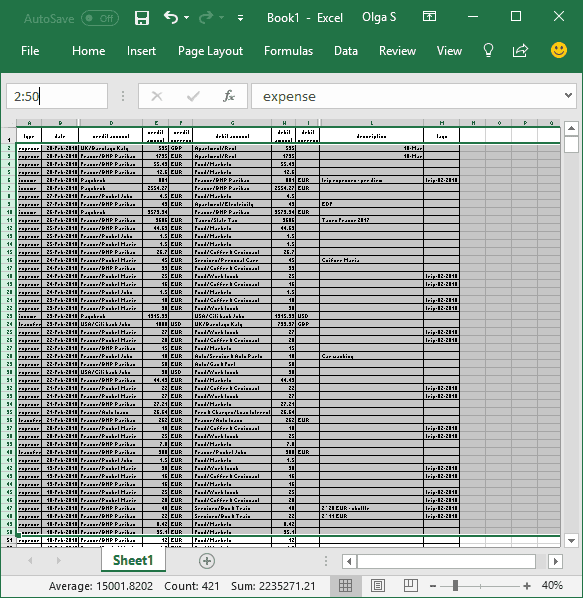Image resolution: width=583 pixels, height=598 pixels.
Task: Click the zoom in plus button
Action: tap(527, 586)
